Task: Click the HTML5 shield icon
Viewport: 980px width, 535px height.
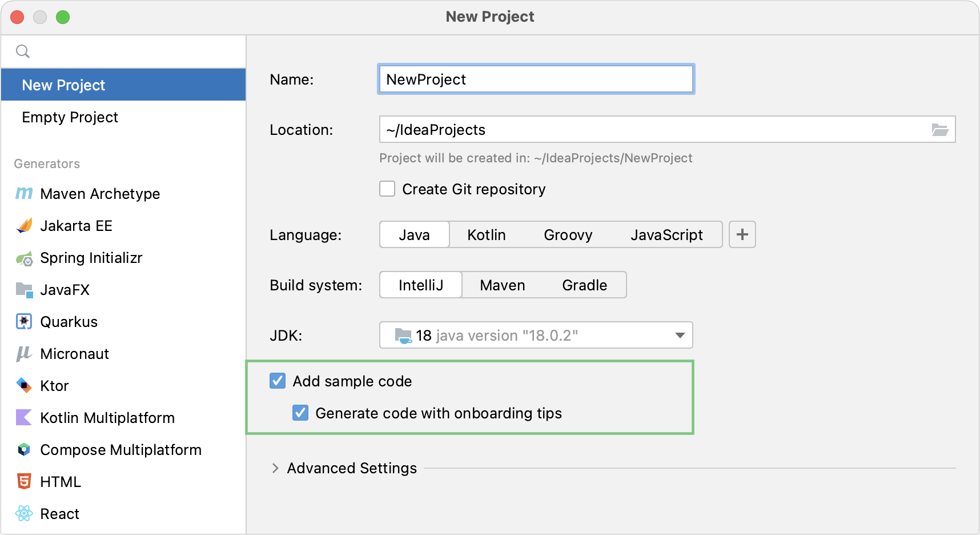Action: click(24, 482)
